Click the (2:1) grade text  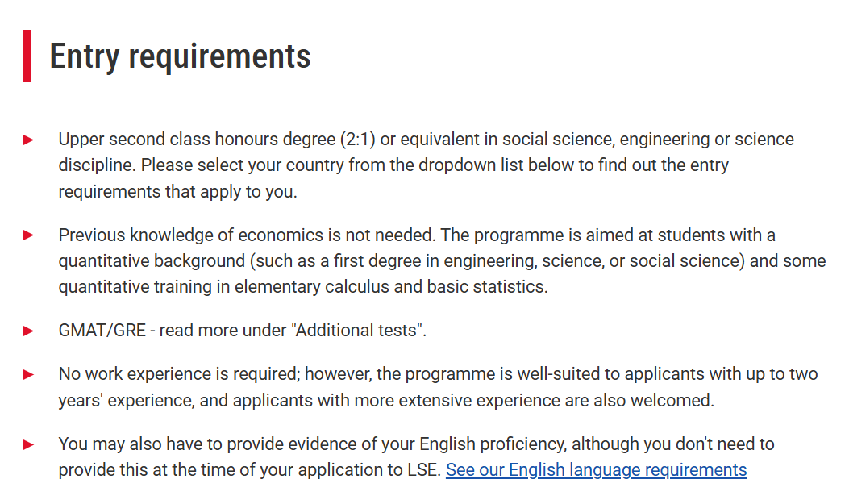pos(357,140)
